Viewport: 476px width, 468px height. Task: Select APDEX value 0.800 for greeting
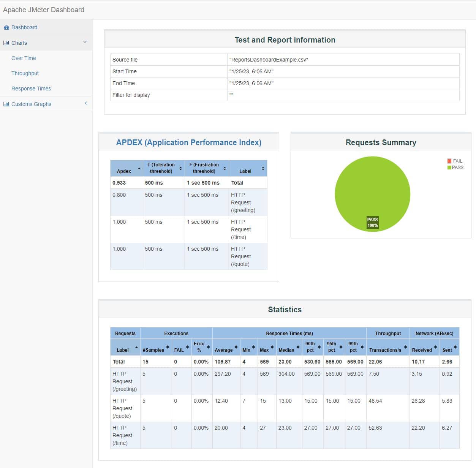pos(119,195)
